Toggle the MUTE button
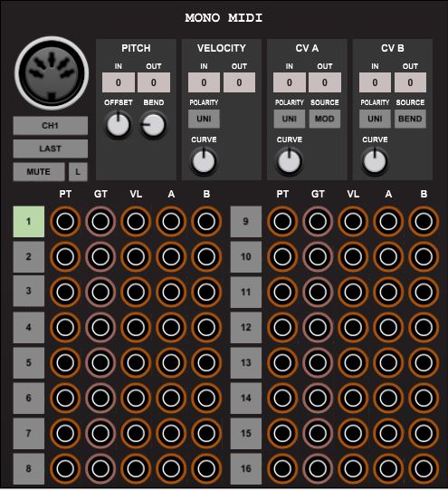Viewport: 448px width, 490px height. tap(39, 171)
